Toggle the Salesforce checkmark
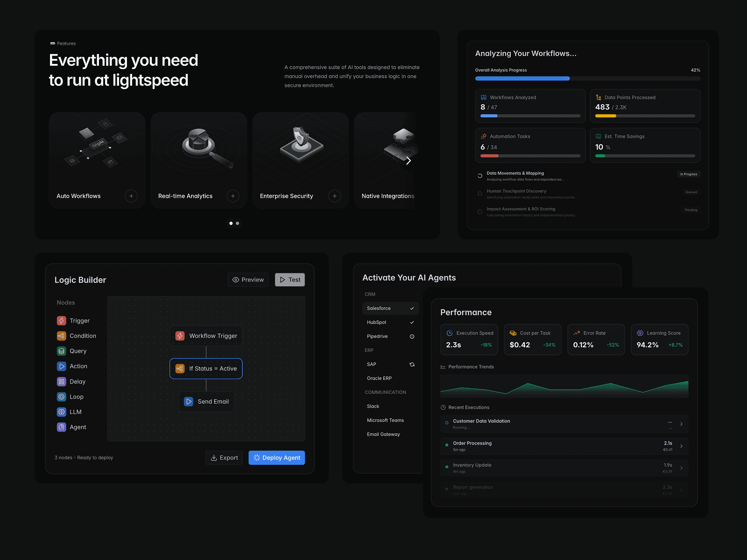Image resolution: width=747 pixels, height=560 pixels. (412, 308)
